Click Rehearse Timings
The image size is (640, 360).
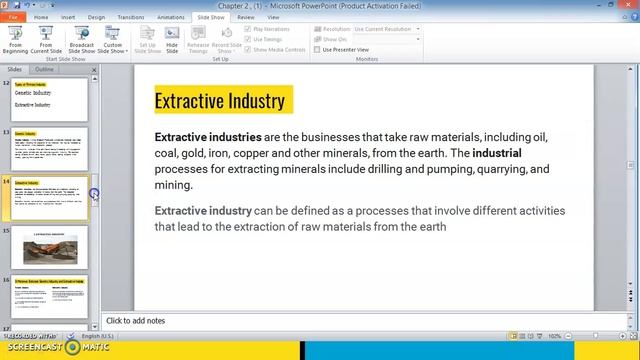click(x=198, y=40)
